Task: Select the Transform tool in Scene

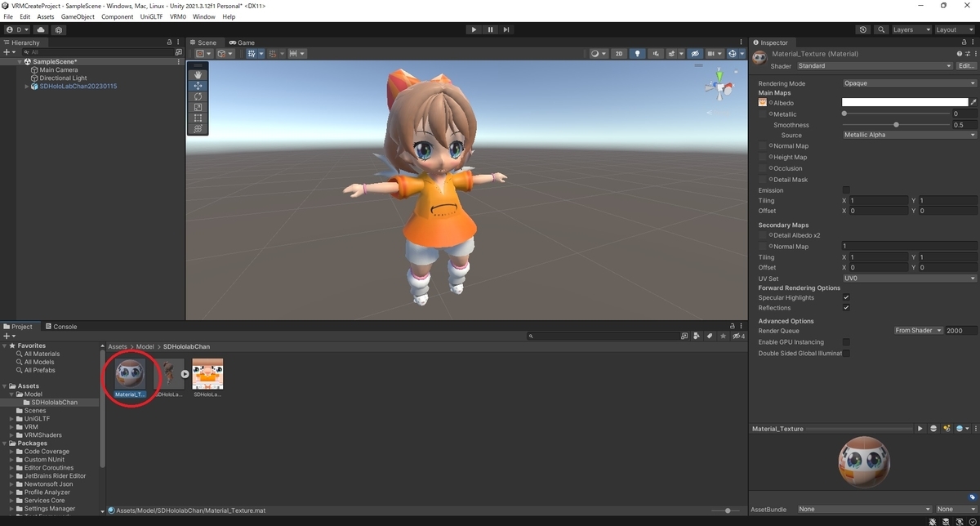Action: (198, 128)
